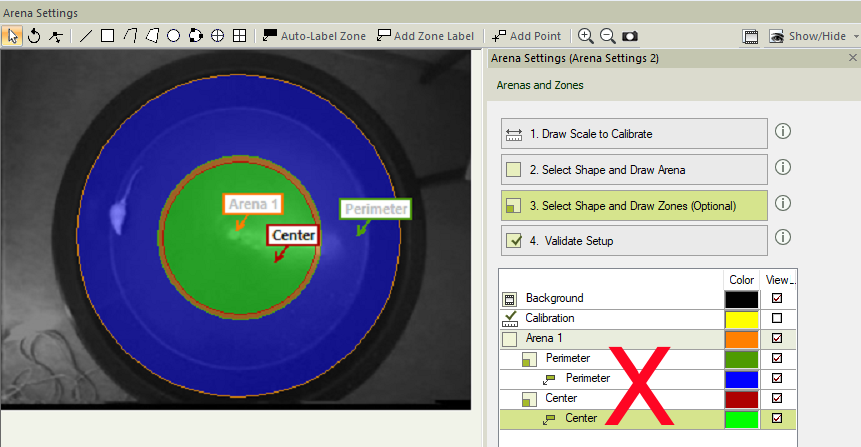Toggle bright green Center label view checkbox
Image resolution: width=861 pixels, height=447 pixels.
[776, 418]
